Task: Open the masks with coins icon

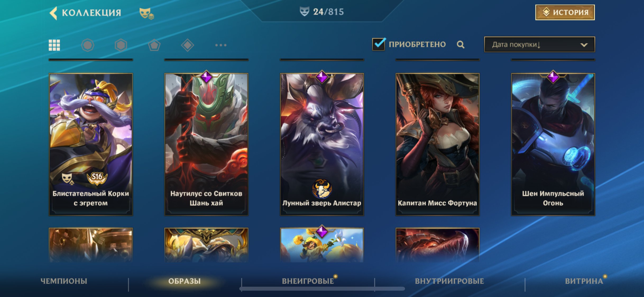Action: tap(147, 13)
